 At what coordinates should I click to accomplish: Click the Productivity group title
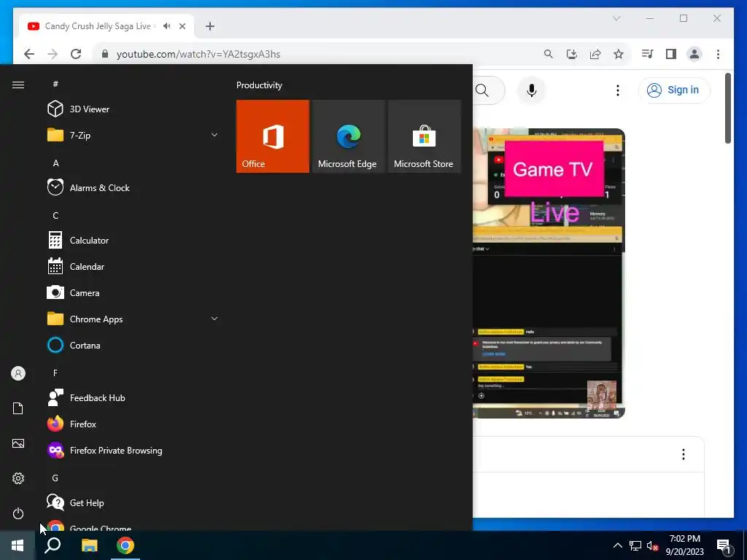[259, 85]
